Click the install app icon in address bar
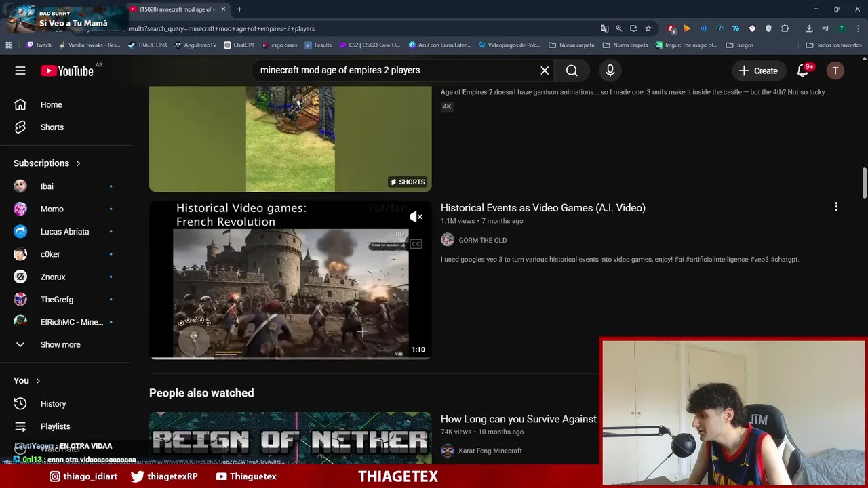Screen dimensions: 868x488 point(633,28)
